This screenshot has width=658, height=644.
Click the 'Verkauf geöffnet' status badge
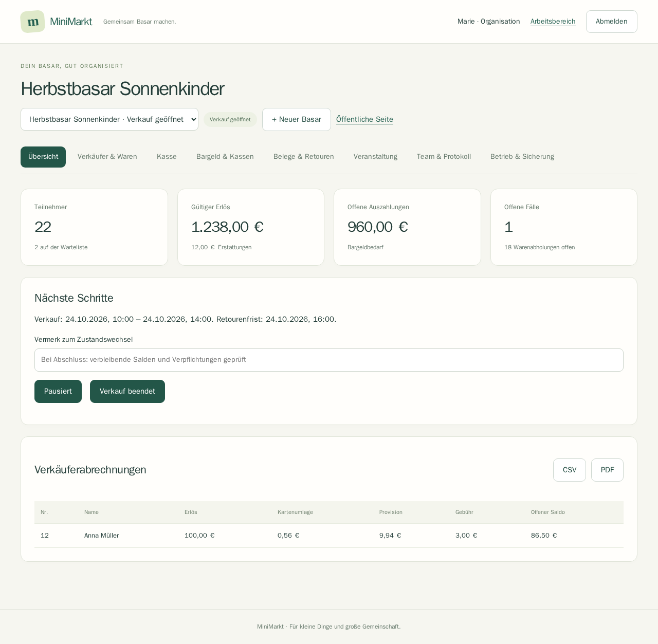coord(230,120)
